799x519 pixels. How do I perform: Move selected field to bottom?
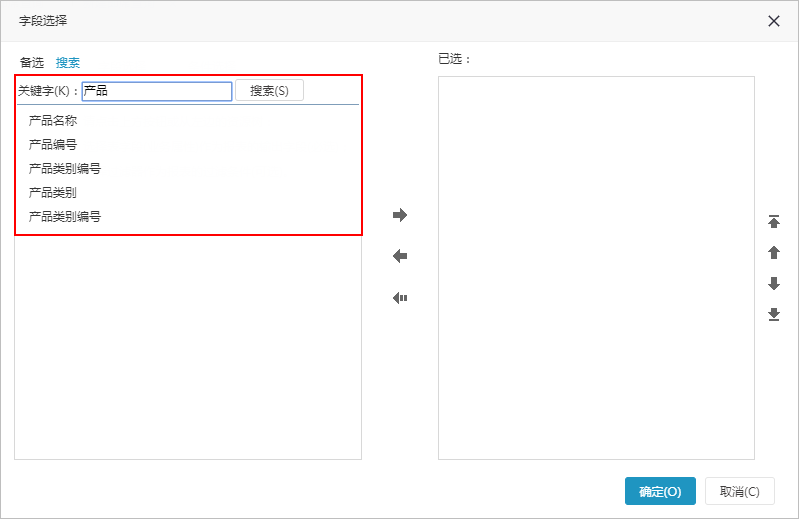click(x=774, y=315)
